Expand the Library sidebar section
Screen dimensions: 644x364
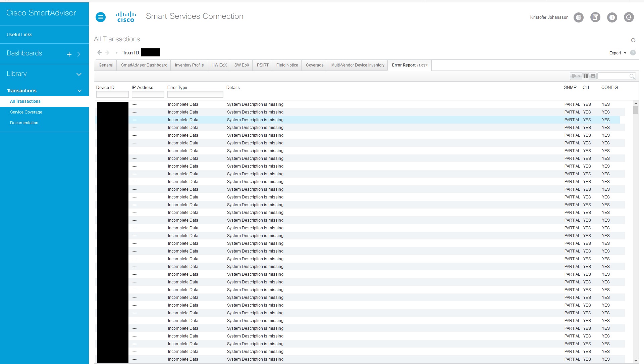[x=79, y=74]
